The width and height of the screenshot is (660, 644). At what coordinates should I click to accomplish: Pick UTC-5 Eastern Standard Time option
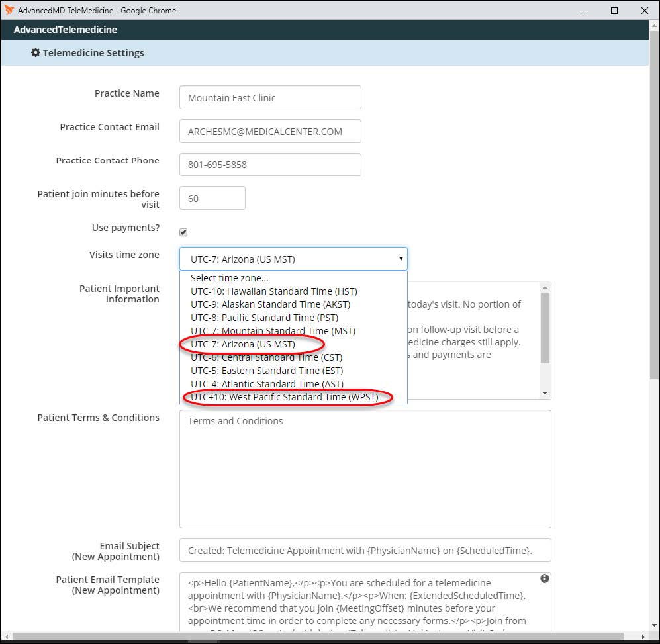(x=293, y=371)
